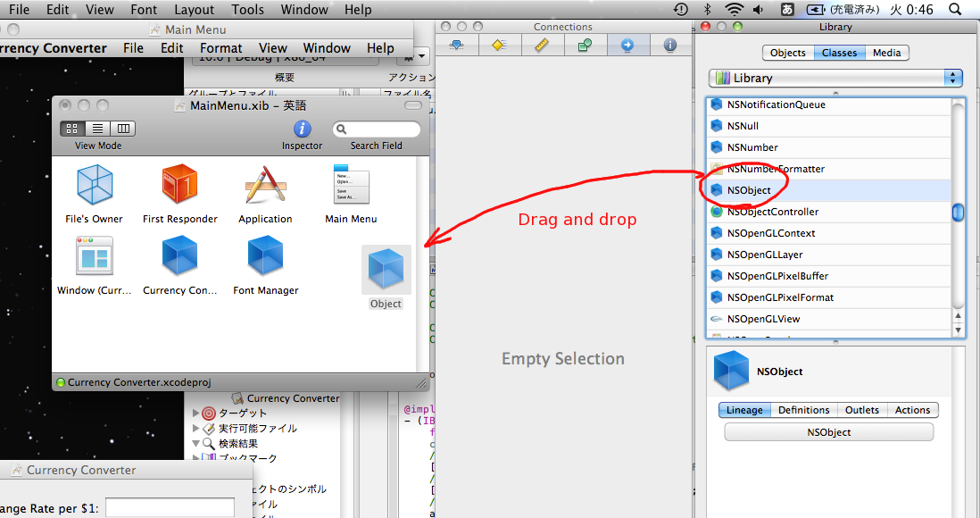Select the First Responder icon

pyautogui.click(x=180, y=184)
